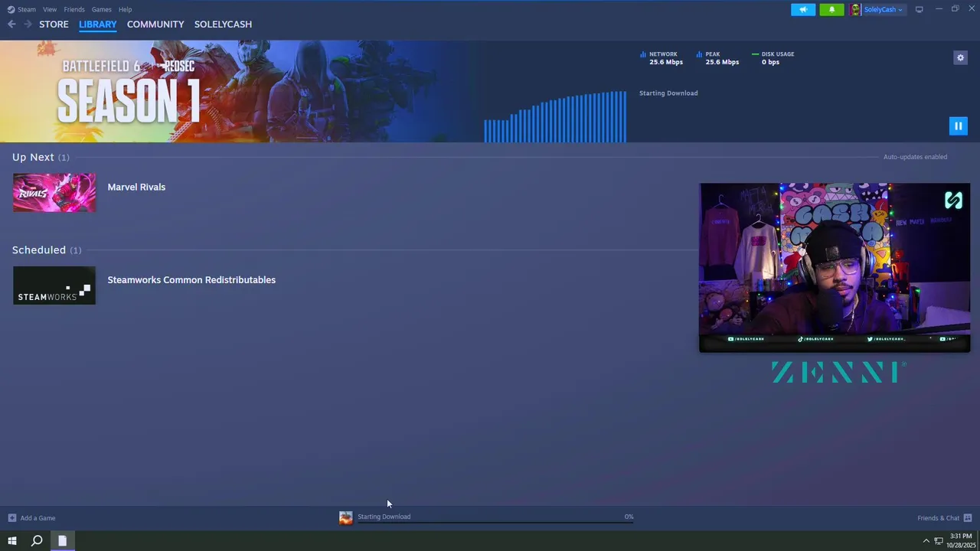The image size is (980, 551).
Task: Open the announcements megaphone button
Action: point(803,9)
